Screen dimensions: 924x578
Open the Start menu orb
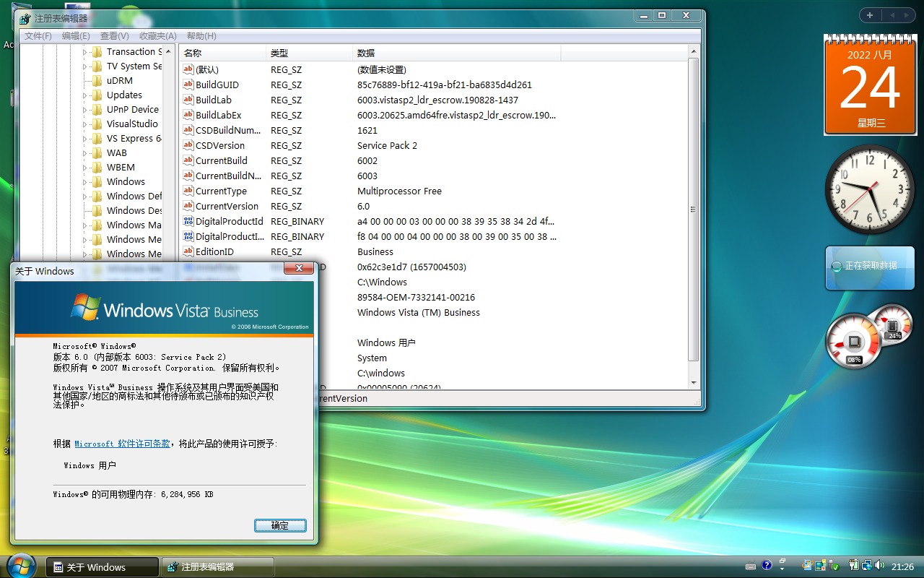[20, 566]
